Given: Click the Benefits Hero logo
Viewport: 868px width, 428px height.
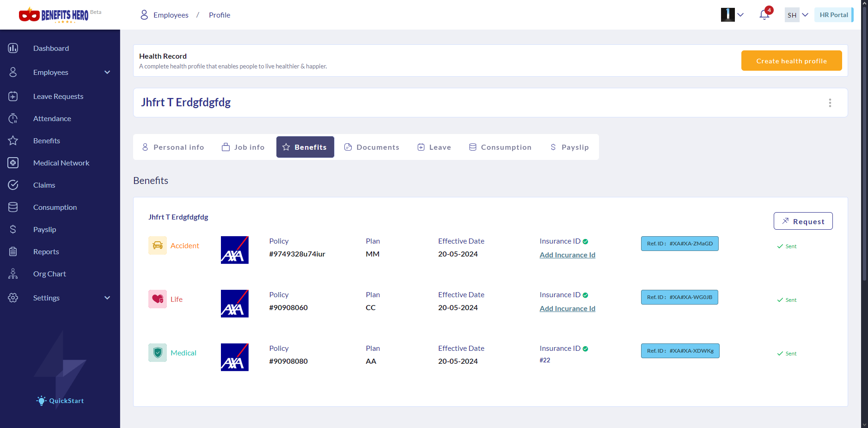Looking at the screenshot, I should 54,15.
